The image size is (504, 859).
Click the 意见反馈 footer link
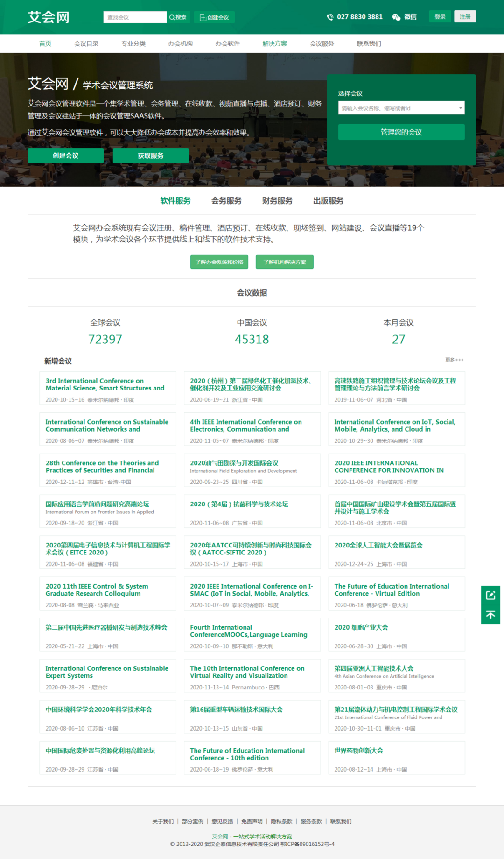pyautogui.click(x=222, y=821)
